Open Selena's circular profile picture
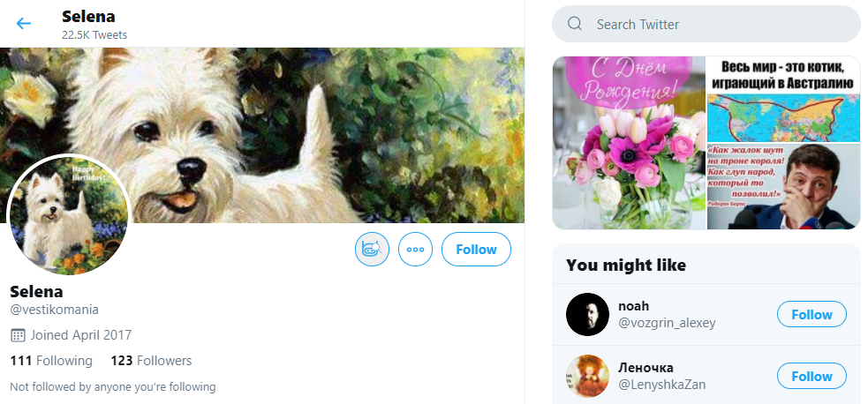This screenshot has height=404, width=868. coord(68,217)
